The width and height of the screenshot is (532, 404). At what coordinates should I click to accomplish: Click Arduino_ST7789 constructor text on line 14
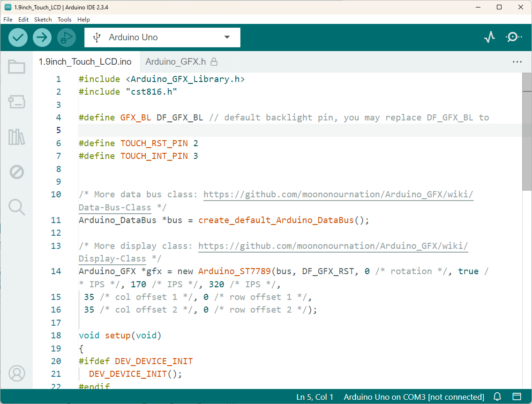pyautogui.click(x=234, y=271)
